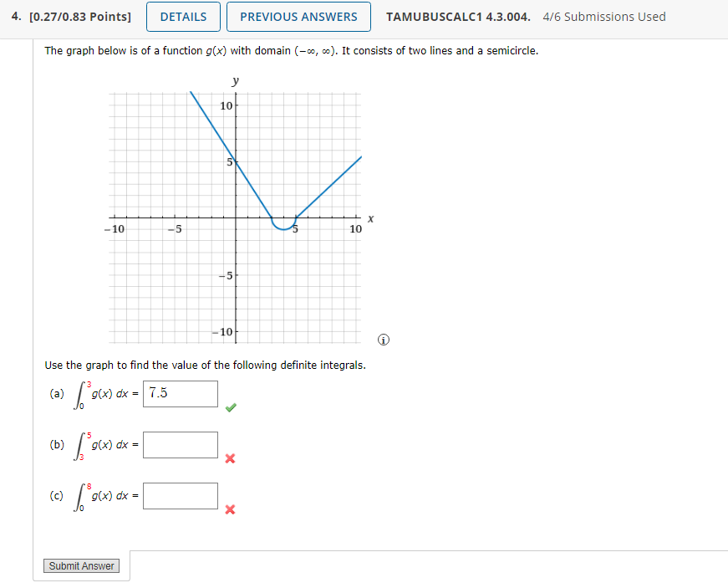
Task: Select the answer box showing 7.5
Action: click(x=181, y=394)
